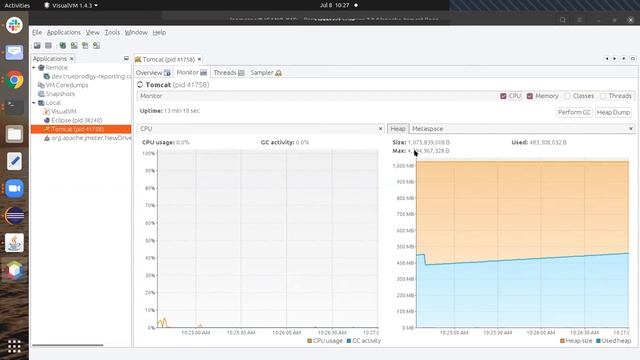Open Slack from the dock
Viewport: 640px width, 360px height.
pyautogui.click(x=14, y=25)
